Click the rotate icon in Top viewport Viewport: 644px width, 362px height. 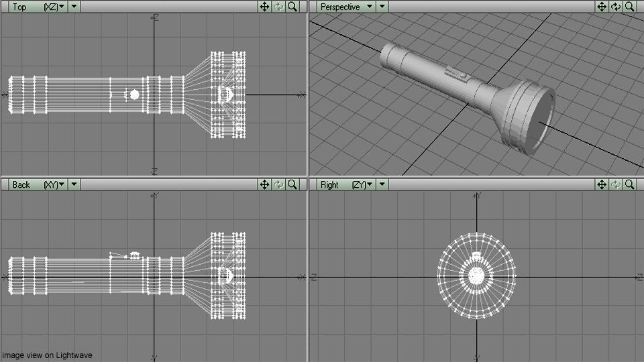[278, 7]
